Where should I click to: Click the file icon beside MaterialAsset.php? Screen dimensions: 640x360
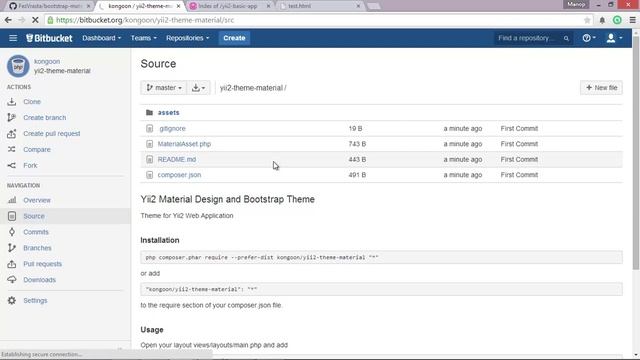149,144
